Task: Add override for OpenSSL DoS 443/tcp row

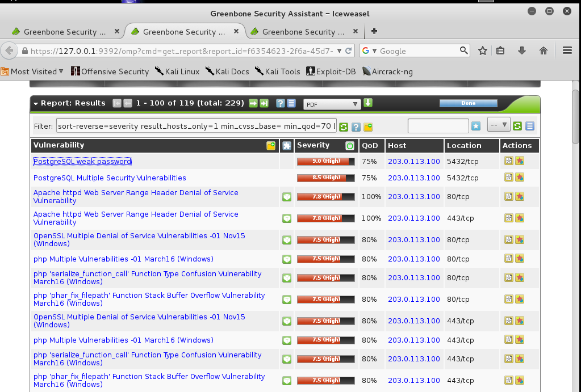Action: pyautogui.click(x=520, y=321)
